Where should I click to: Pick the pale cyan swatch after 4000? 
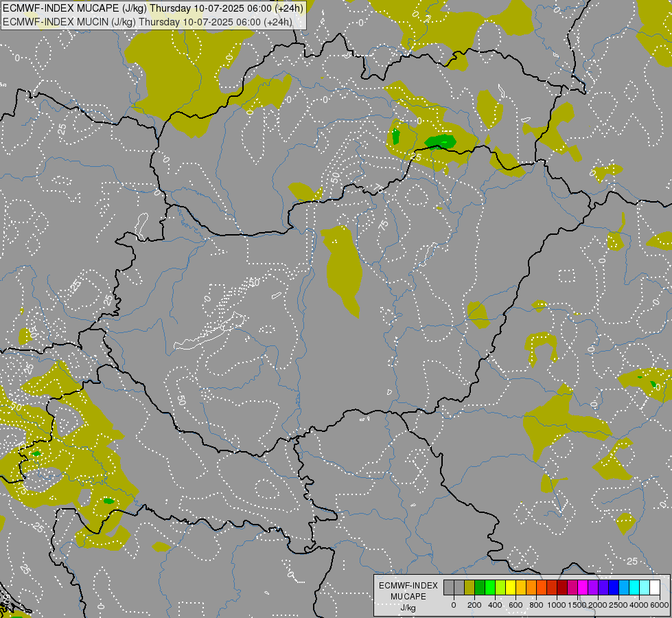pos(645,587)
